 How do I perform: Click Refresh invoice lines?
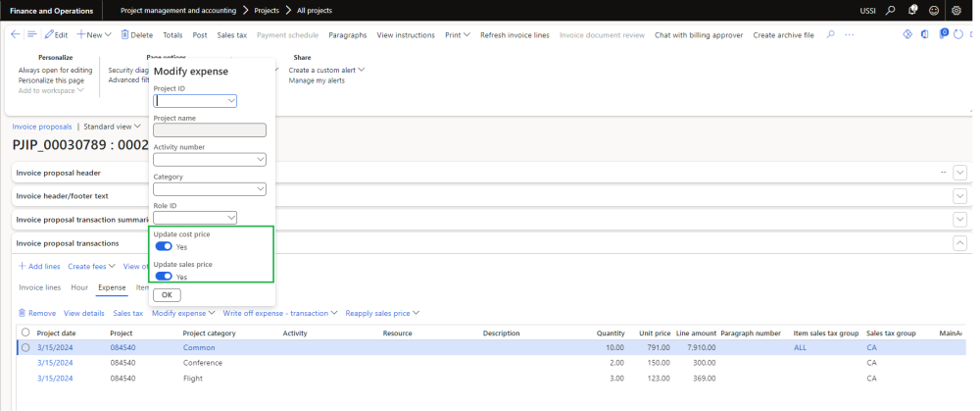click(x=514, y=35)
